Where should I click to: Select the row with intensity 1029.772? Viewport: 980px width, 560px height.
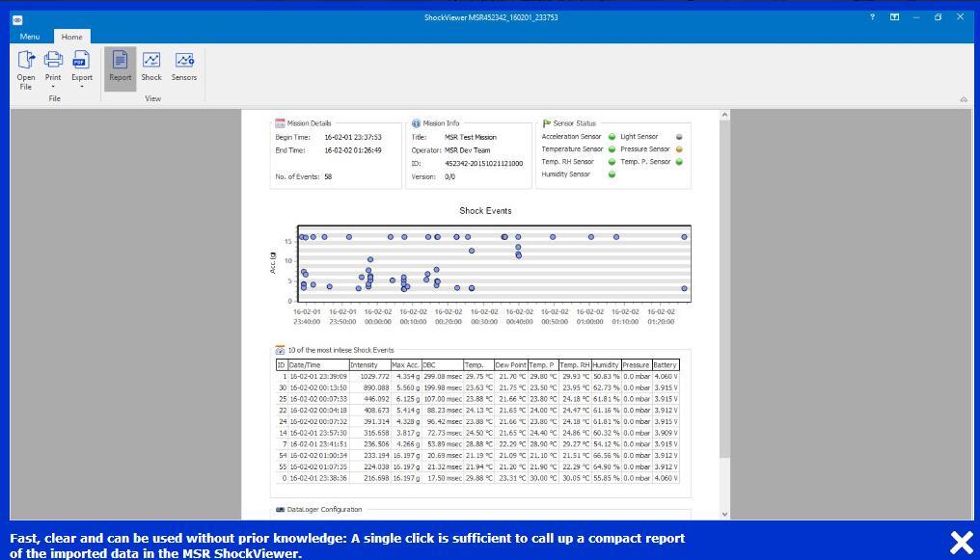pos(477,377)
